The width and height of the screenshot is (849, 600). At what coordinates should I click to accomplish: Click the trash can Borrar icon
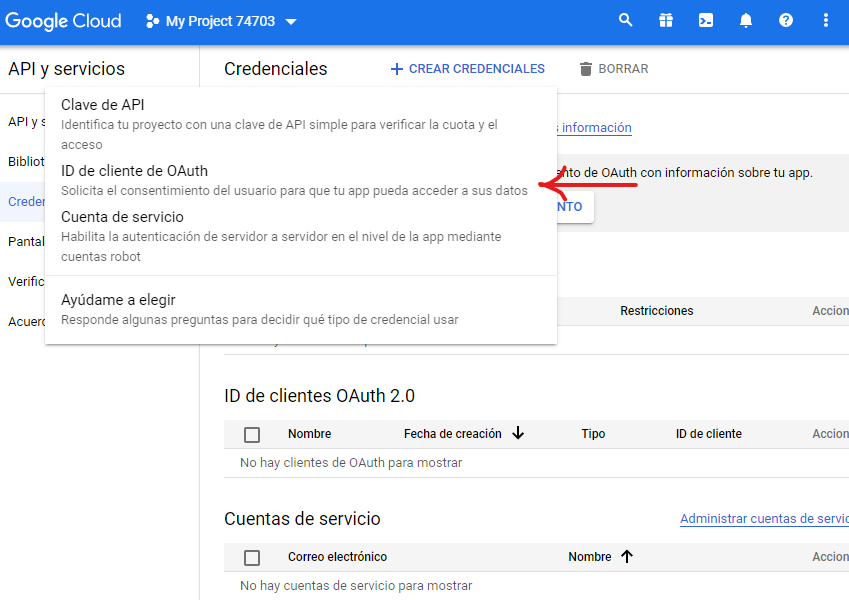pos(585,69)
